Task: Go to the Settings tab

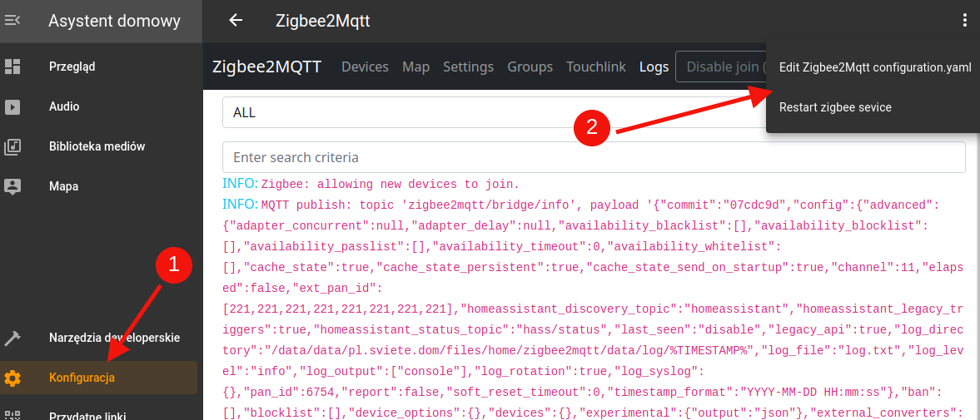Action: (x=468, y=67)
